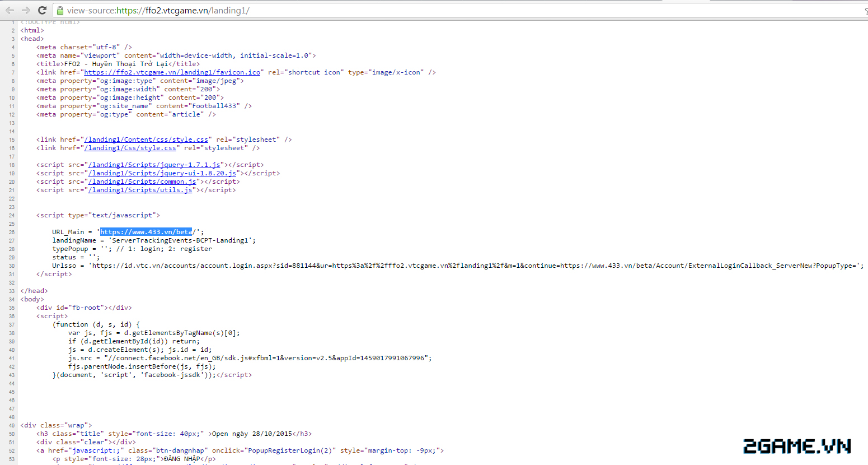Click the 'ĐĂNG NHẬP' paragraph text
This screenshot has width=868, height=465.
point(182,459)
